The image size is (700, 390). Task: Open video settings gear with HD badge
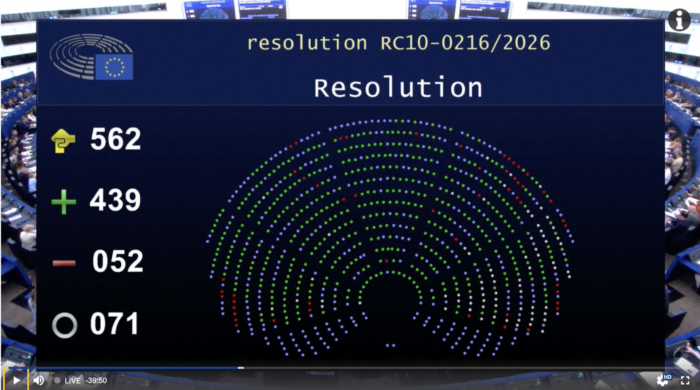click(664, 380)
